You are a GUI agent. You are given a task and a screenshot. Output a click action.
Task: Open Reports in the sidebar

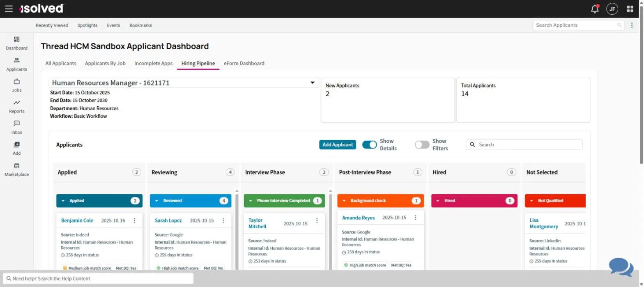pos(16,106)
